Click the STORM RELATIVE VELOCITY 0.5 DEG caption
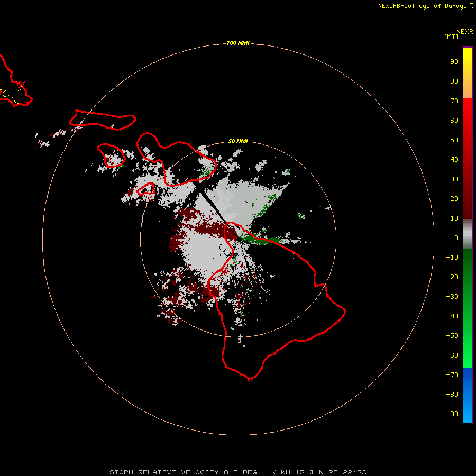476x476 pixels. 184,472
